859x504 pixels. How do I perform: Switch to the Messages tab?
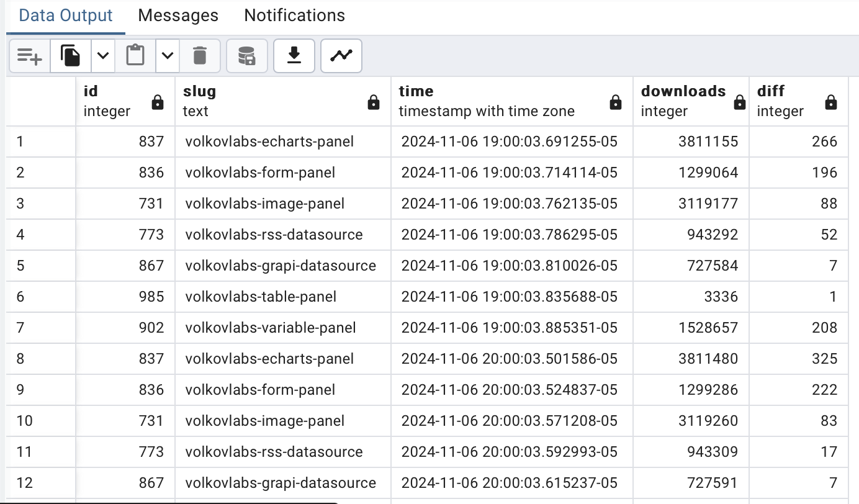pyautogui.click(x=178, y=16)
